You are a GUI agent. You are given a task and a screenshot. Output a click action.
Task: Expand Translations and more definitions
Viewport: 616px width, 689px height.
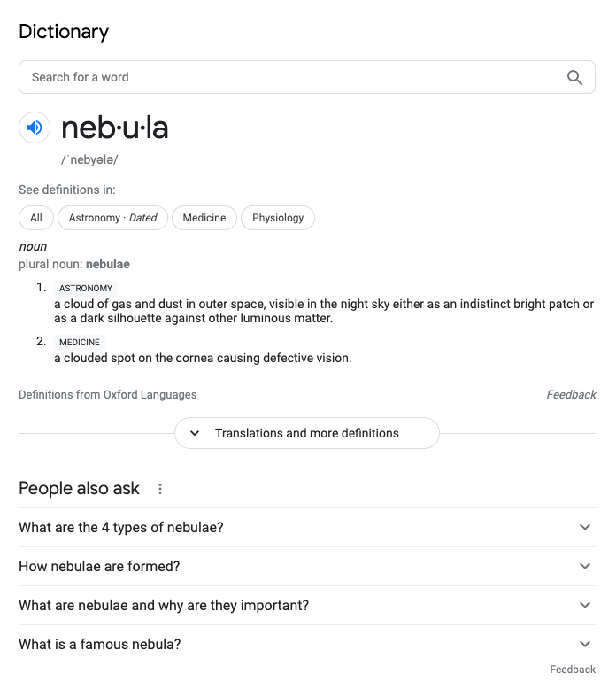click(307, 433)
